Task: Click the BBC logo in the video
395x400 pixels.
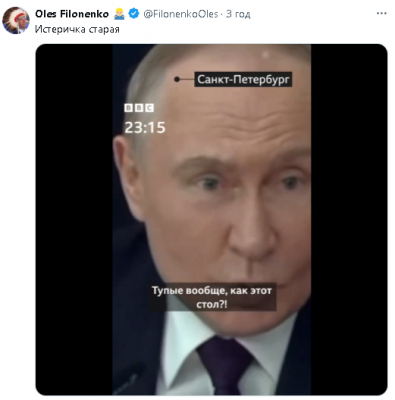Action: coord(139,108)
